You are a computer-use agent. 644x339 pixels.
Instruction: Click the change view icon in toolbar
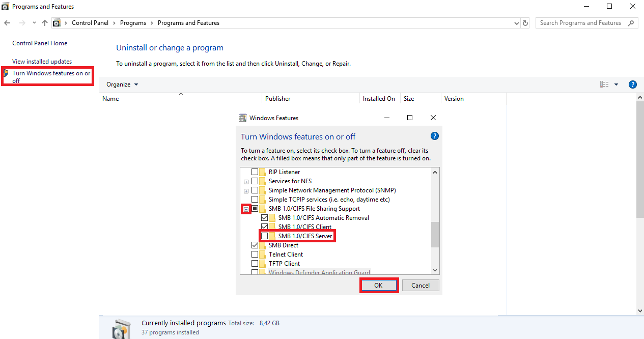[x=604, y=84]
